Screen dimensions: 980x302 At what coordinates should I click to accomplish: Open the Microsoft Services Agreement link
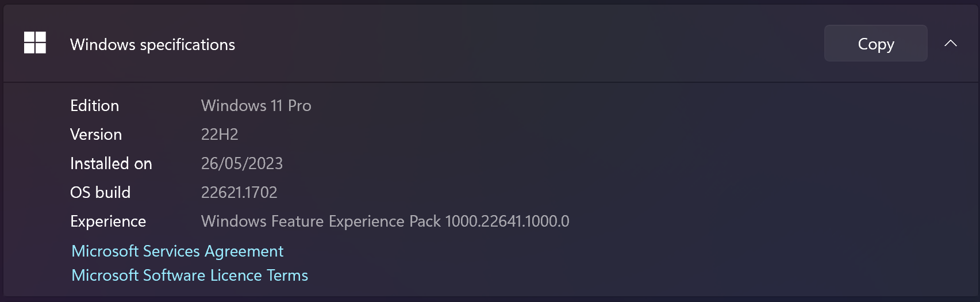[177, 251]
